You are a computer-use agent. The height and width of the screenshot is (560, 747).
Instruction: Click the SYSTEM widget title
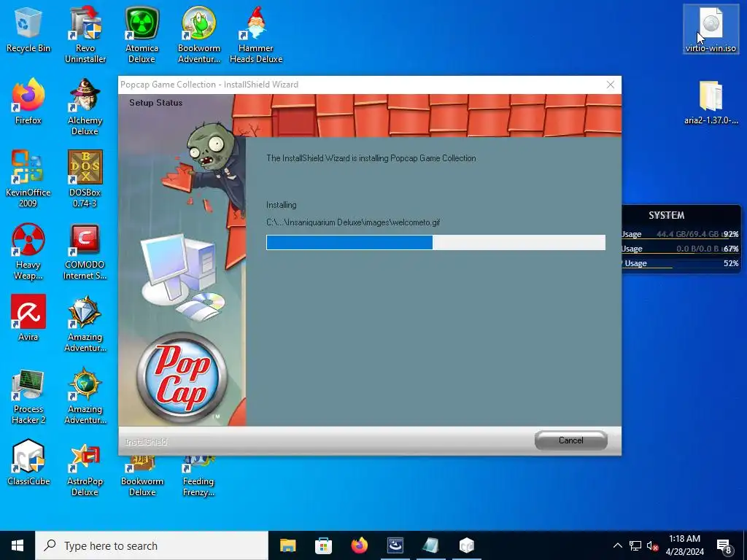[667, 215]
